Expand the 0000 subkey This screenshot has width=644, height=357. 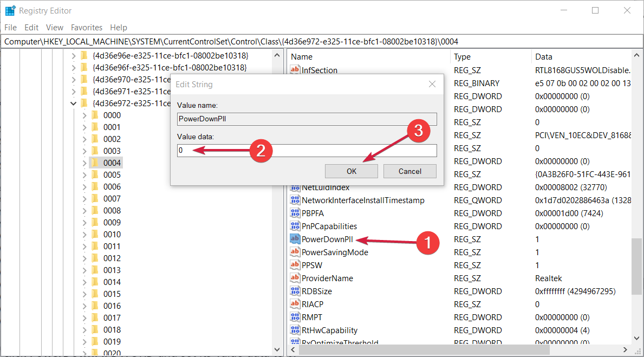click(x=84, y=115)
